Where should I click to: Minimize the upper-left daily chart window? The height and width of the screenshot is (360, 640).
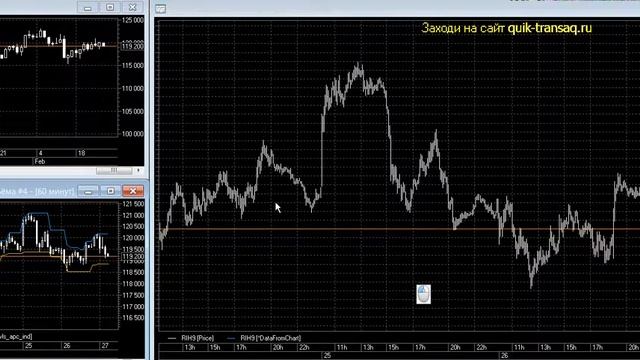coord(87,7)
